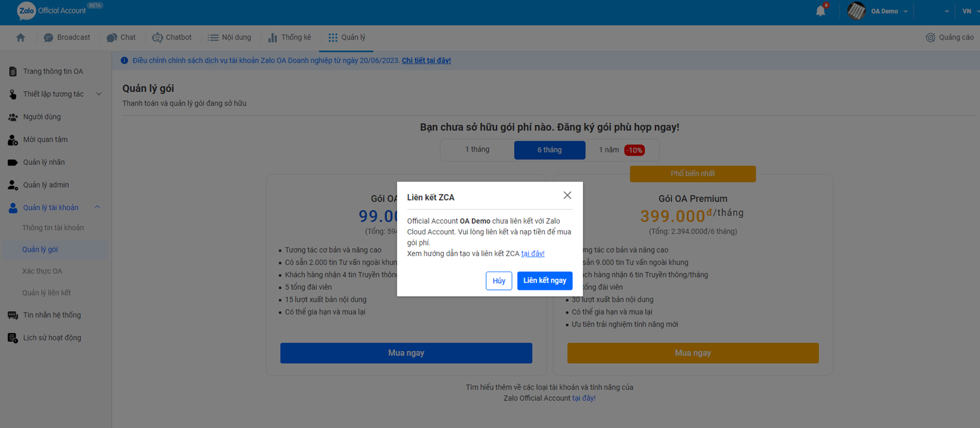Close the Liên kết ZCA dialog

(x=567, y=195)
